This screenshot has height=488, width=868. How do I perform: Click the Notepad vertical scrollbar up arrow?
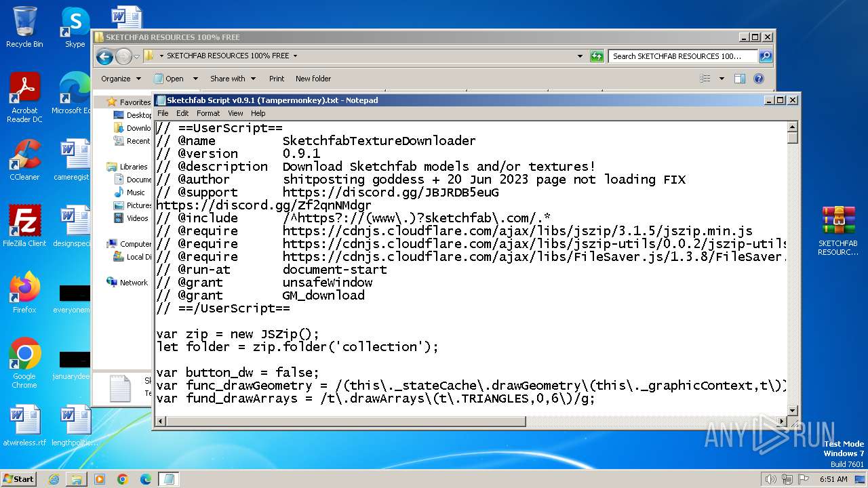click(x=792, y=127)
